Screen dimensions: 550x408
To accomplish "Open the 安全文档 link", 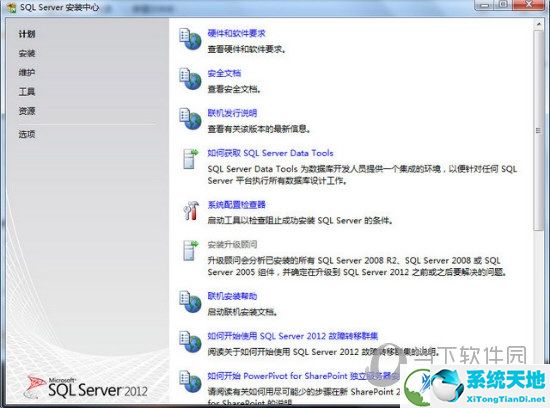I will tap(224, 73).
